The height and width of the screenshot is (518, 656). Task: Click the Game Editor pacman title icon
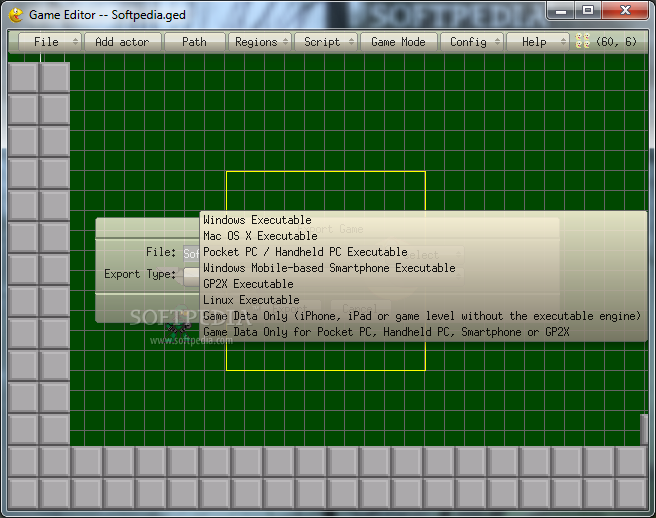point(16,15)
